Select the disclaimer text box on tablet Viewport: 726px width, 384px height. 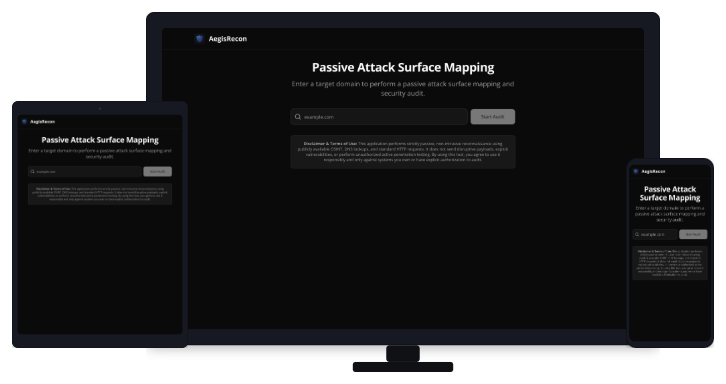[x=100, y=194]
